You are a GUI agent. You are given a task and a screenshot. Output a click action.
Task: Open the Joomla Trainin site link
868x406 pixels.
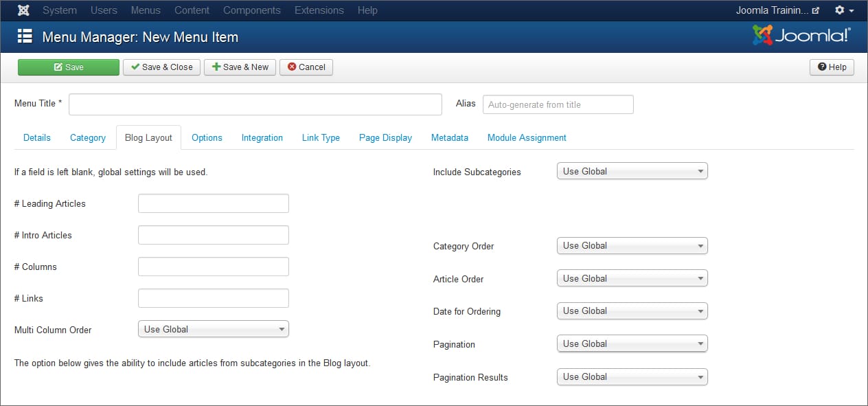tap(773, 10)
